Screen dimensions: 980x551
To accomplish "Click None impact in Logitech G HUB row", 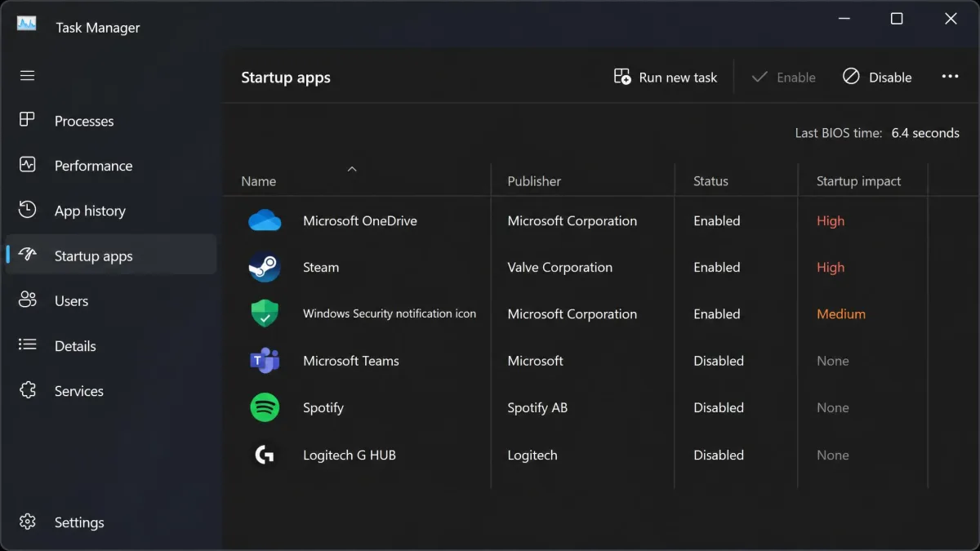I will click(833, 455).
